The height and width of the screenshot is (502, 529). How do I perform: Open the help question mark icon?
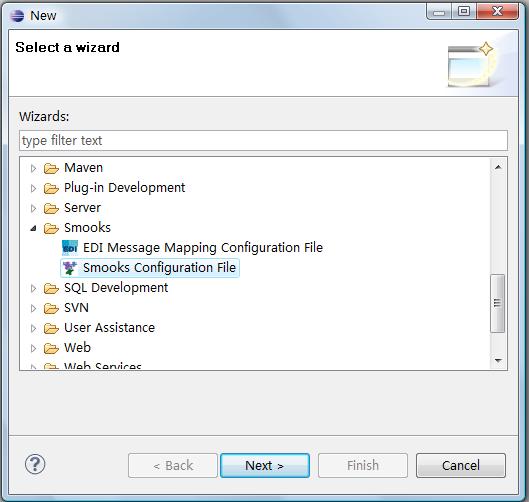[x=35, y=464]
